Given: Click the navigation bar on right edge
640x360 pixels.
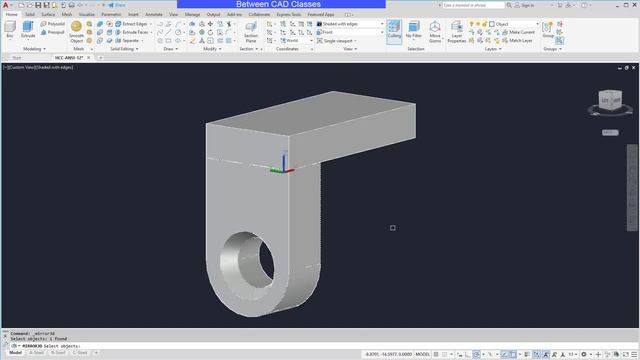Looking at the screenshot, I should click(x=632, y=188).
